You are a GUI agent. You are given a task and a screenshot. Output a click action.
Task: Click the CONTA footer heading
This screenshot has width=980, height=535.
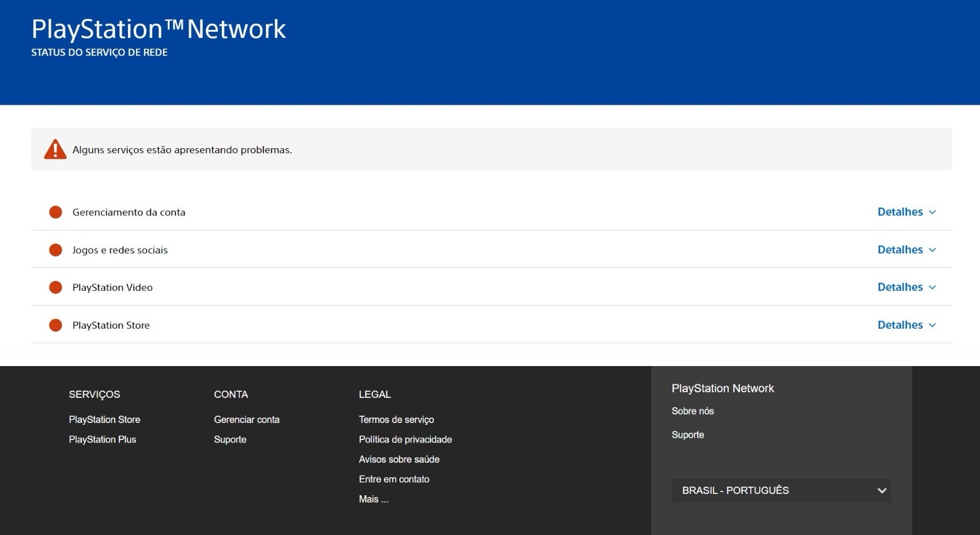[231, 394]
